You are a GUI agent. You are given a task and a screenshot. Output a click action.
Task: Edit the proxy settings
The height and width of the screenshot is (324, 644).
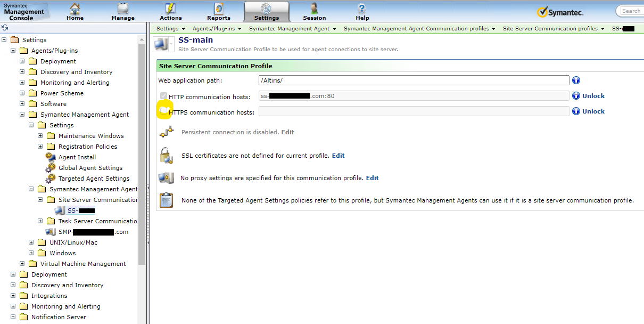[x=373, y=178]
